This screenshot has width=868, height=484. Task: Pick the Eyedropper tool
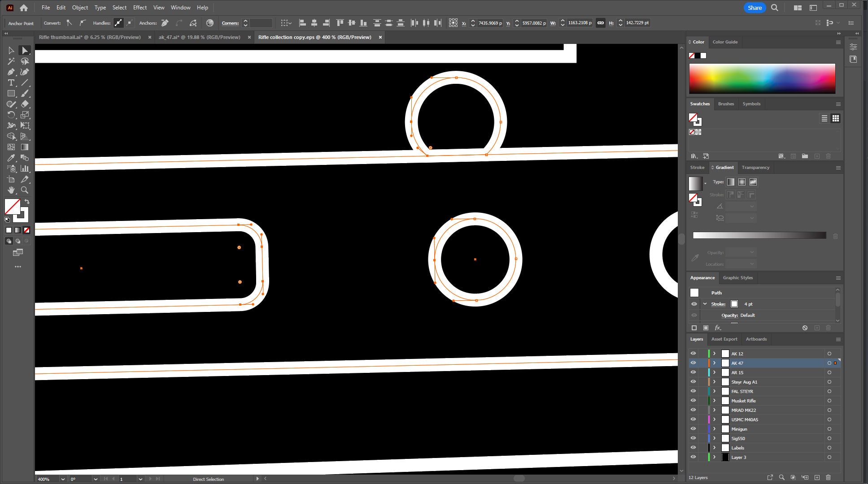pos(11,158)
